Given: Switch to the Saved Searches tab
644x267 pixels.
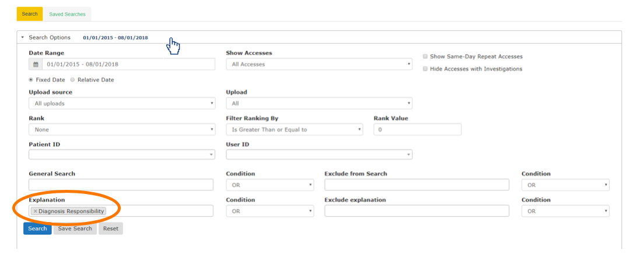Looking at the screenshot, I should (67, 14).
